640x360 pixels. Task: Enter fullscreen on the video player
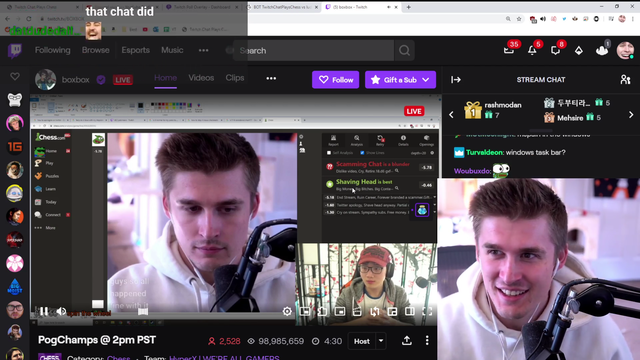tap(427, 311)
